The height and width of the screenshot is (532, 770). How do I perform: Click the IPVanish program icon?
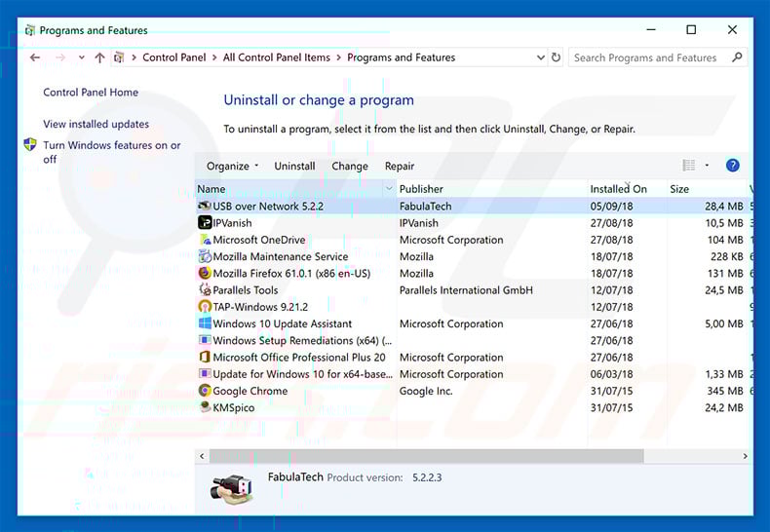coord(205,223)
